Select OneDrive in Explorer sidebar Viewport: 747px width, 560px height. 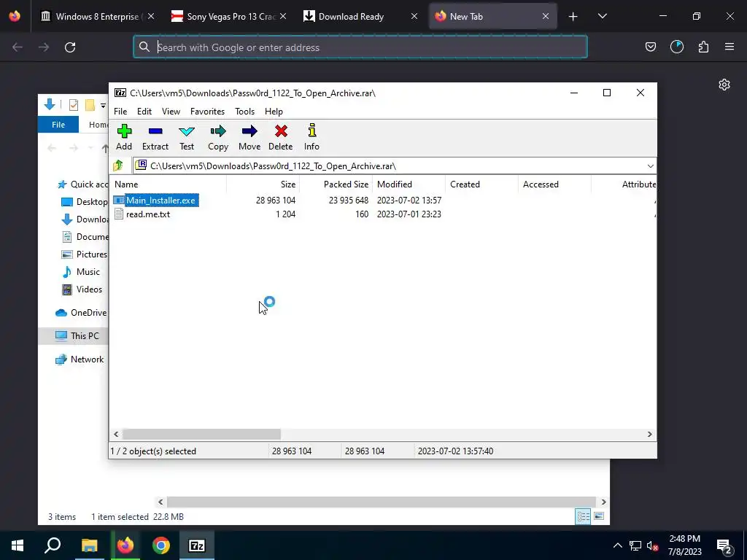tap(81, 313)
